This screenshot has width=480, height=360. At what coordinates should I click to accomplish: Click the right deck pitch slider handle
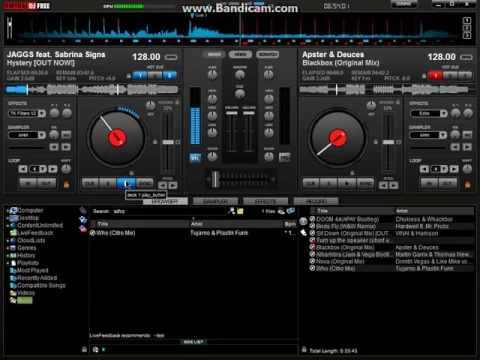click(388, 142)
